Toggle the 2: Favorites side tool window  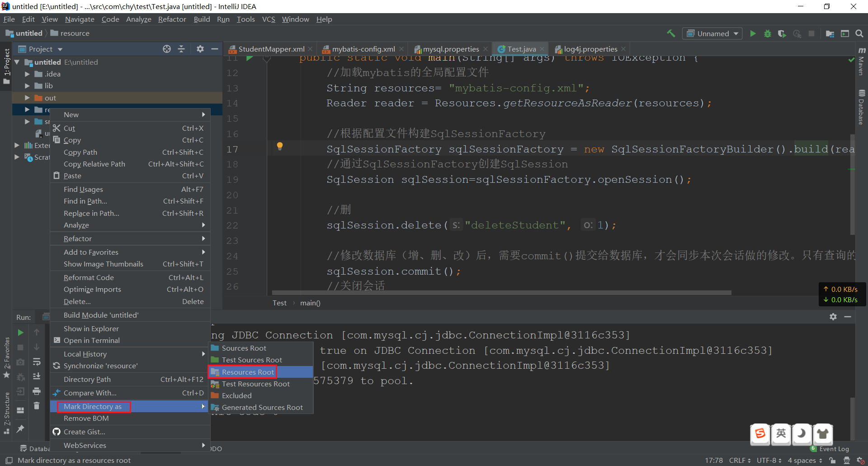pos(6,357)
